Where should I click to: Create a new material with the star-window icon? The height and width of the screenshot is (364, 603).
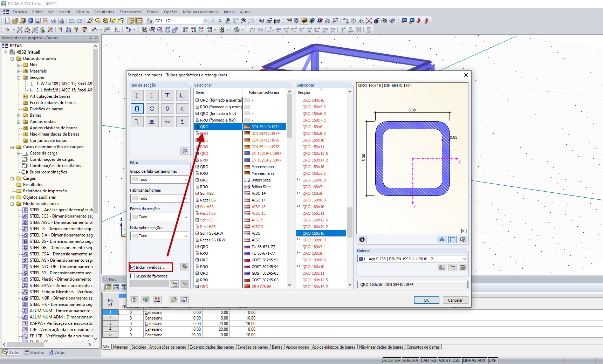[x=452, y=268]
